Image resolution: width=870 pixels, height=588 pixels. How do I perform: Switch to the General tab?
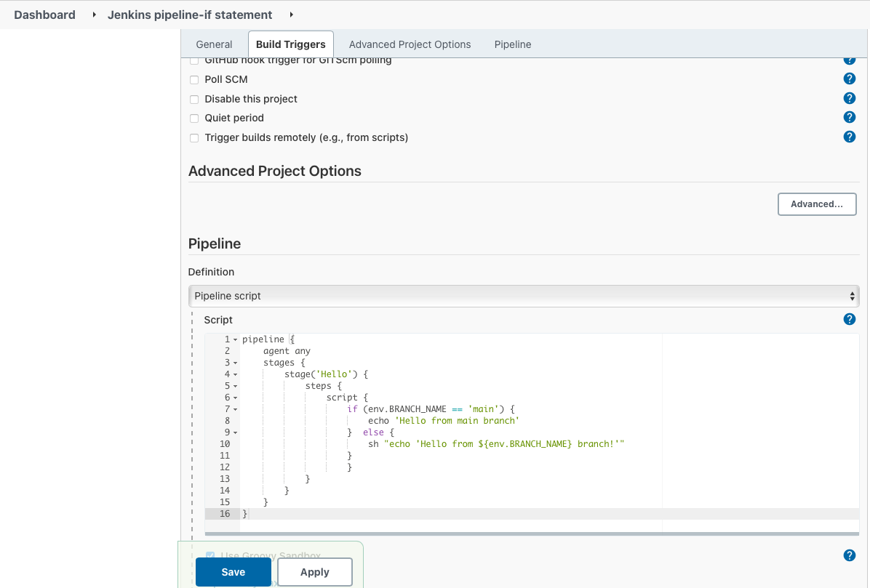[214, 44]
